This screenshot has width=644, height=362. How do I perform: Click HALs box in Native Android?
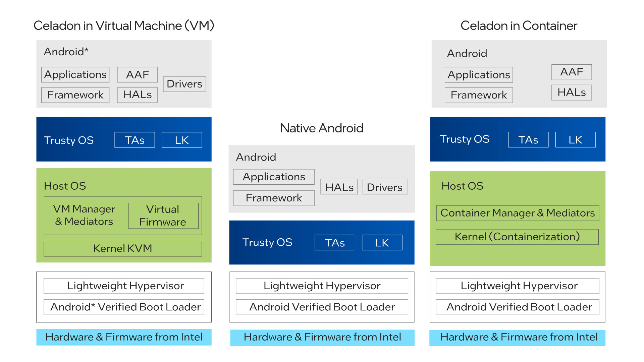[339, 187]
